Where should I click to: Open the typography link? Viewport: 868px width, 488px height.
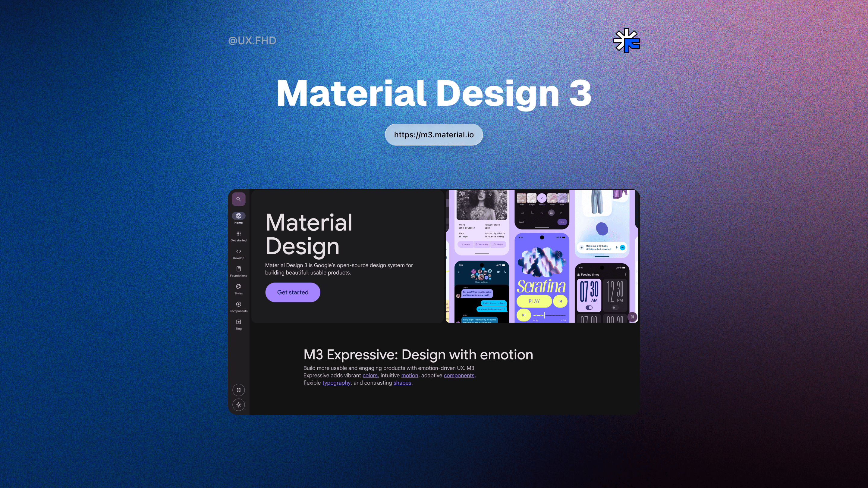click(336, 383)
